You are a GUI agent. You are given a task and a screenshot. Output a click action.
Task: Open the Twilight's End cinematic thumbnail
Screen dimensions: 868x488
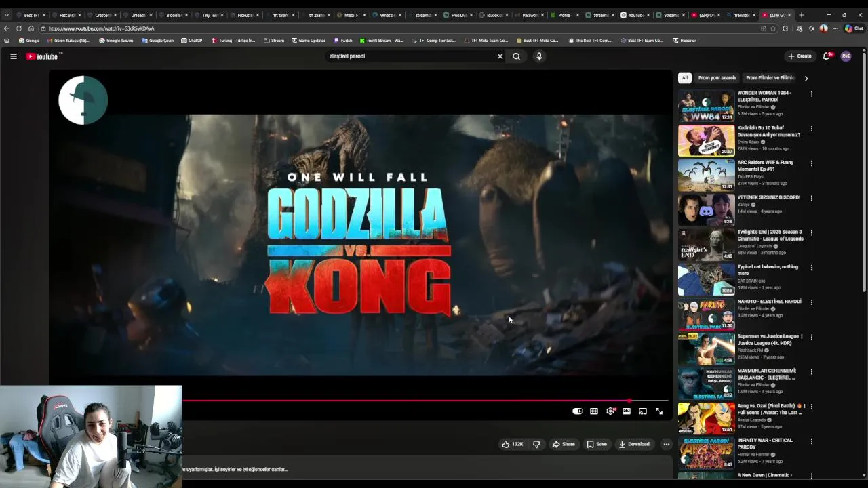(x=706, y=245)
